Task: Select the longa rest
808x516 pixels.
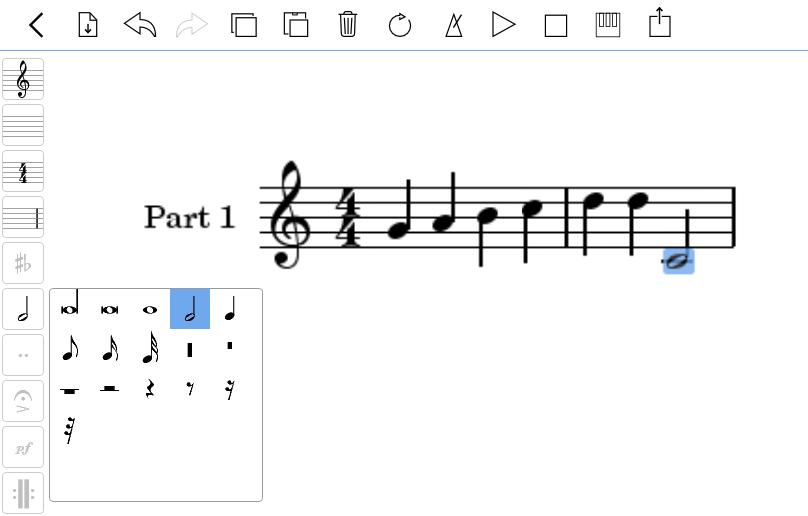Action: pos(190,348)
